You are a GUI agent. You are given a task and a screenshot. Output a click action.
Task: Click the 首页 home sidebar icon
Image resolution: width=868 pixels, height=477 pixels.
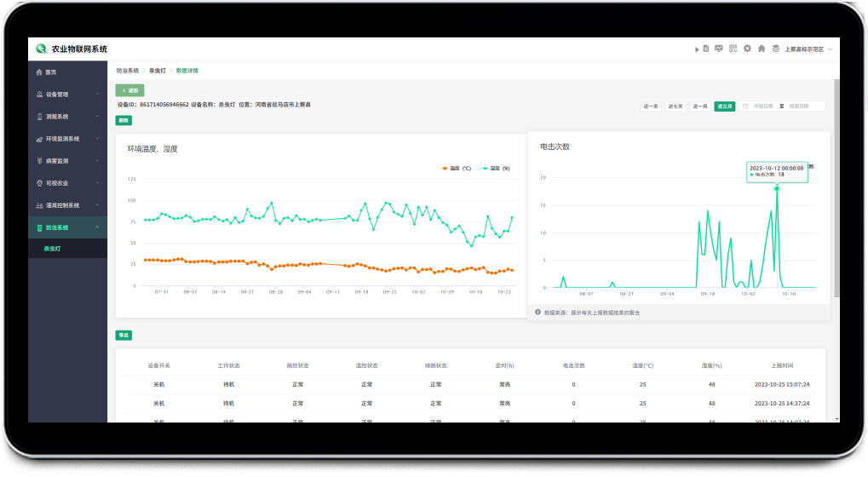[x=39, y=72]
